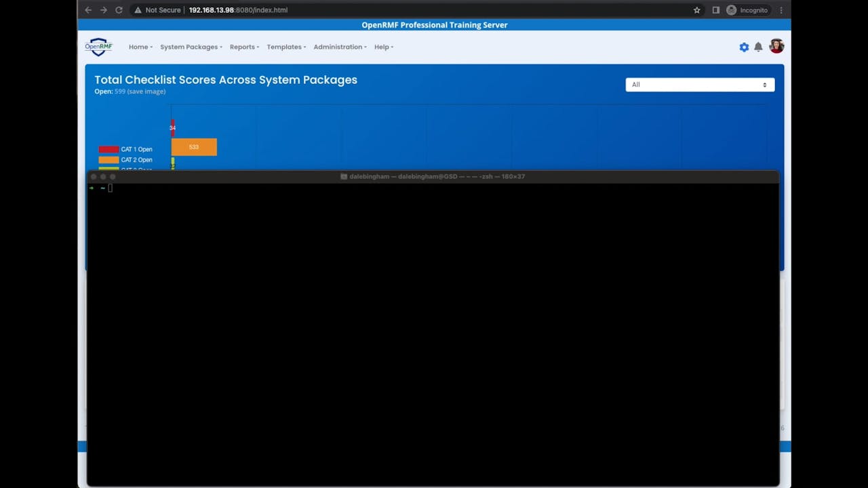Open the settings gear icon
This screenshot has height=488, width=868.
pos(744,47)
